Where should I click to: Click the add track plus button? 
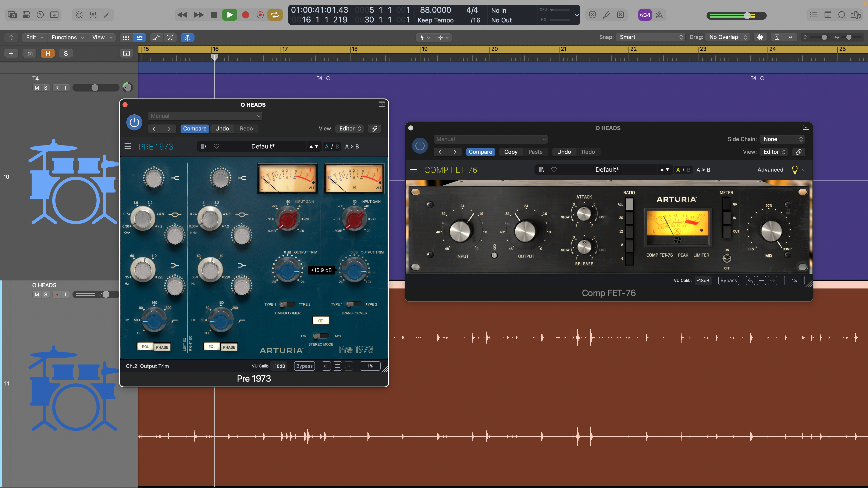click(11, 53)
